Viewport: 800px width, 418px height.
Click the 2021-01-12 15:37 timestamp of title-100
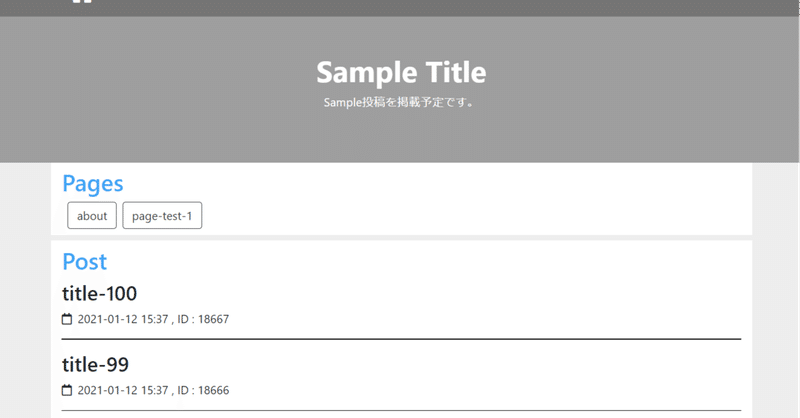123,319
